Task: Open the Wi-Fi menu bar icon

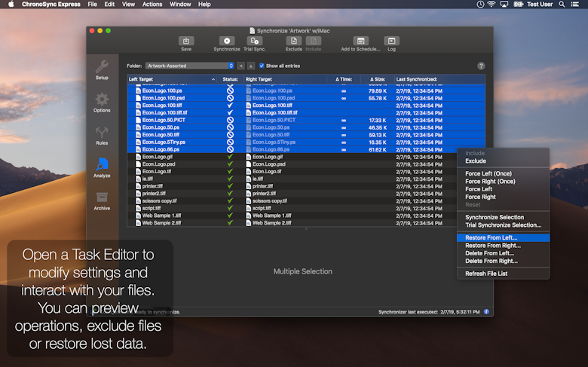Action: (492, 4)
